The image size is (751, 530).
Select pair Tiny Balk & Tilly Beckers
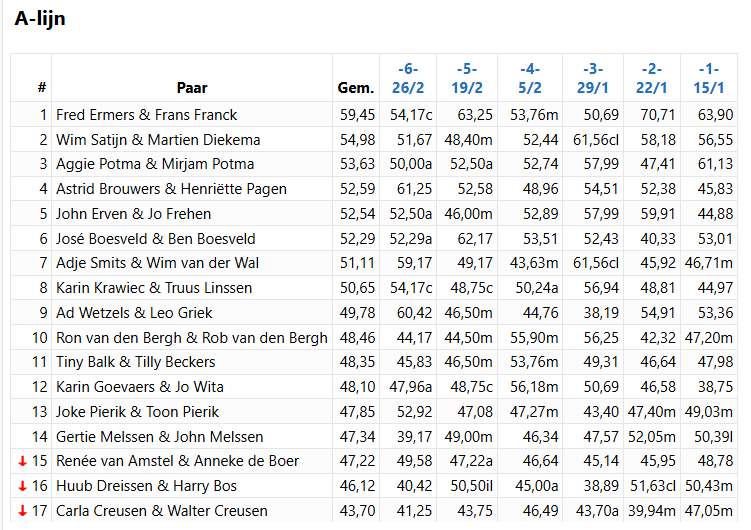point(136,362)
